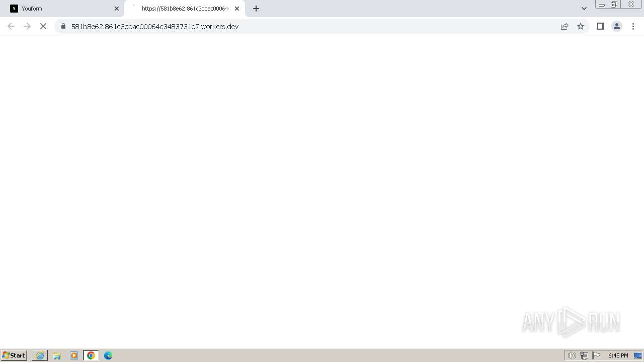Close the Youform tab
Screen dimensions: 644x362
point(117,9)
